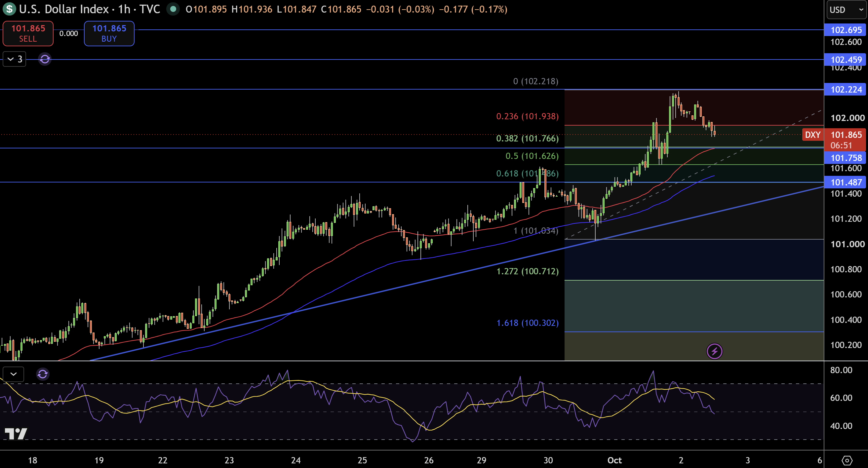Click the U.S. Dollar Index symbol logo
The height and width of the screenshot is (468, 868).
point(9,9)
